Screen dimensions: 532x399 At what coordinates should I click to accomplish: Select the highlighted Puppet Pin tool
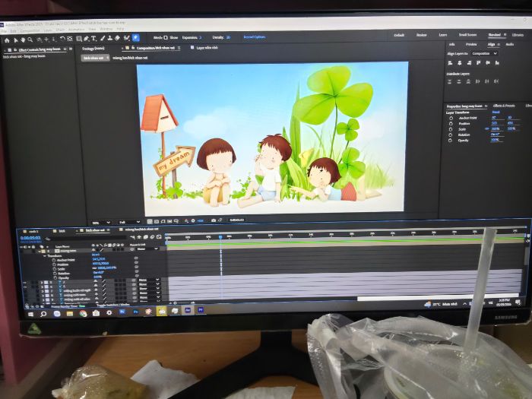pyautogui.click(x=136, y=38)
